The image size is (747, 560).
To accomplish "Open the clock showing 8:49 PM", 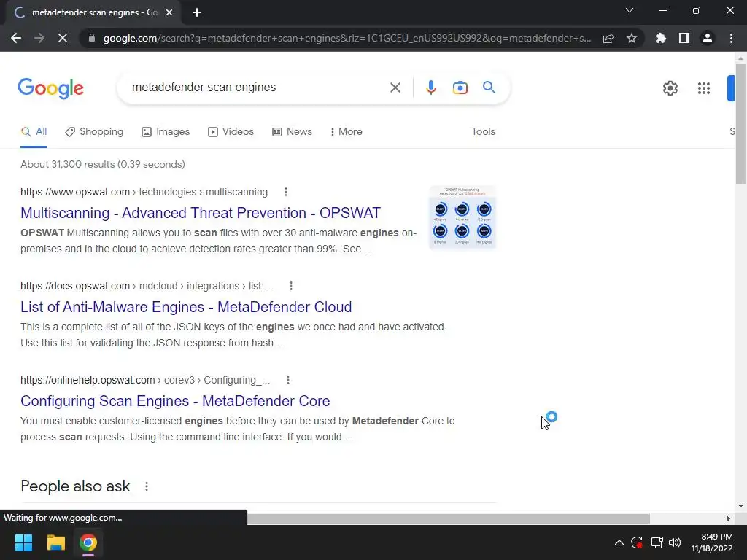I will point(712,542).
